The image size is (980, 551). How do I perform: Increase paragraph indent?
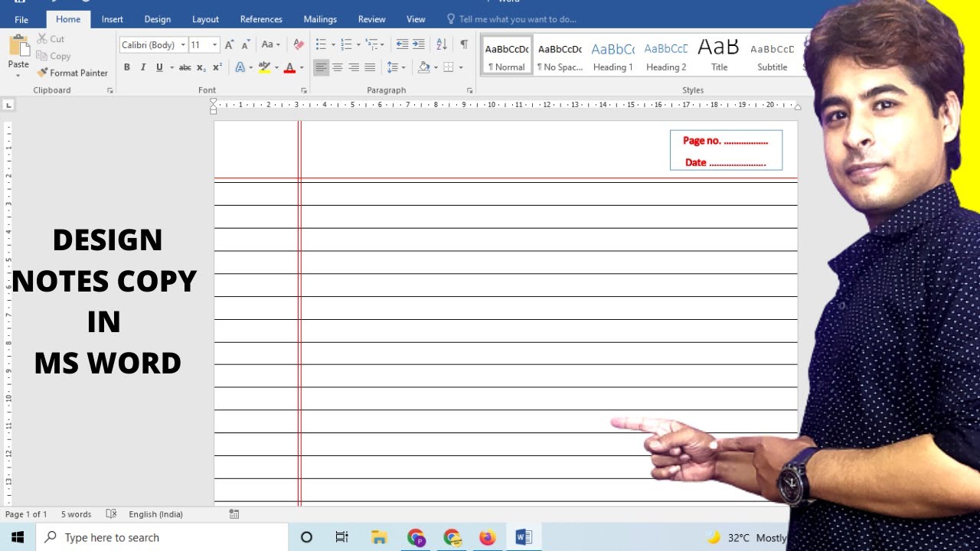point(419,44)
